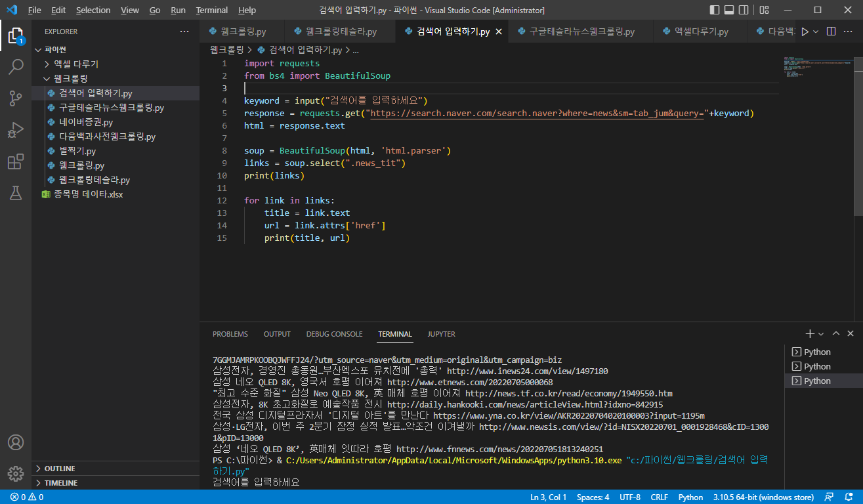Click UTF-8 encoding in status bar

629,497
